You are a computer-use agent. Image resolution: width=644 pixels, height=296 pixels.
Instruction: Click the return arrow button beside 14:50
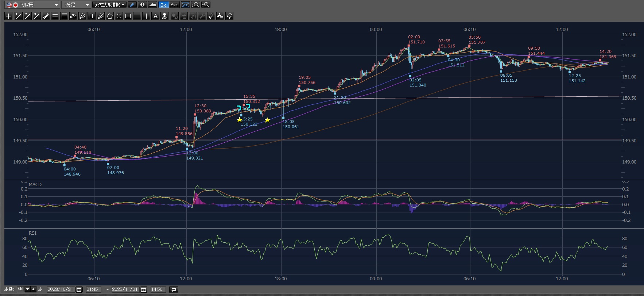tap(174, 289)
